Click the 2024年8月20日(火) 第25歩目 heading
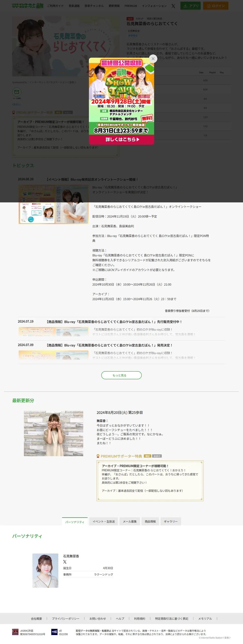 point(120,412)
